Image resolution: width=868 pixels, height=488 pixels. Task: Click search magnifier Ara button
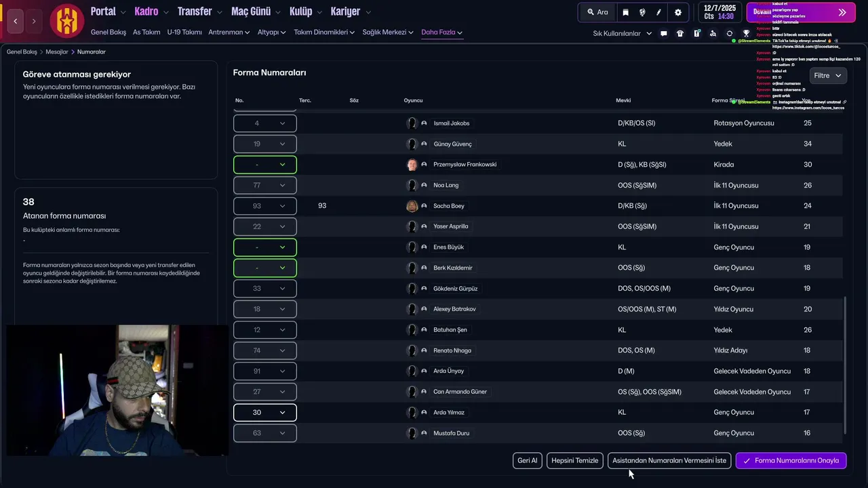597,12
